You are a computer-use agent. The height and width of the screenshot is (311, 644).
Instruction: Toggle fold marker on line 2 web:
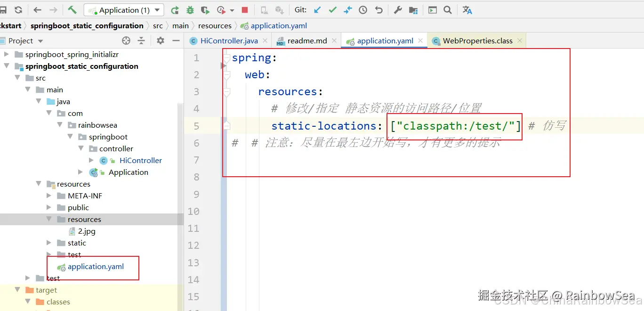click(227, 75)
